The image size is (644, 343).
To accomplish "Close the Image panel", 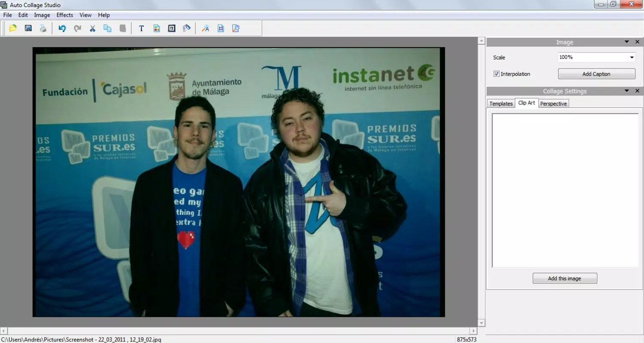I will pyautogui.click(x=637, y=42).
